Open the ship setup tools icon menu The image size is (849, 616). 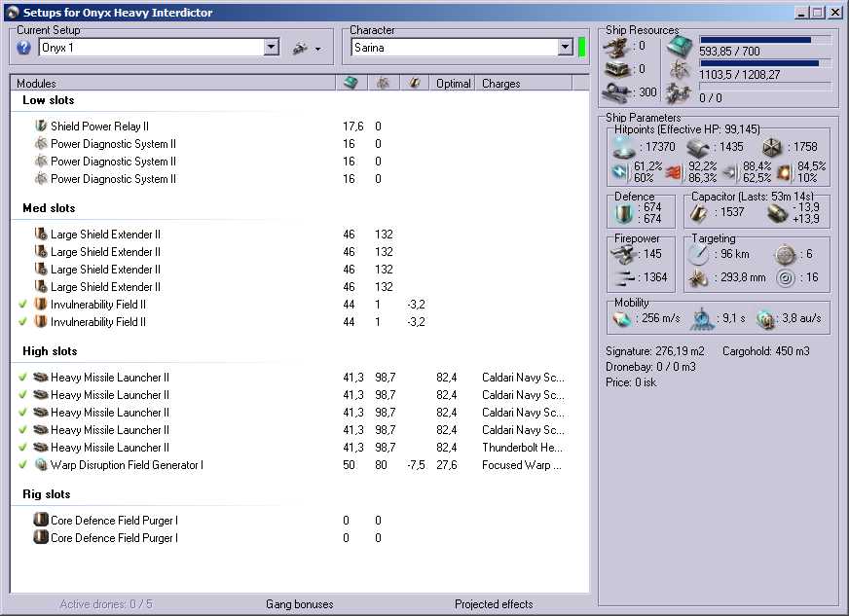(x=307, y=49)
